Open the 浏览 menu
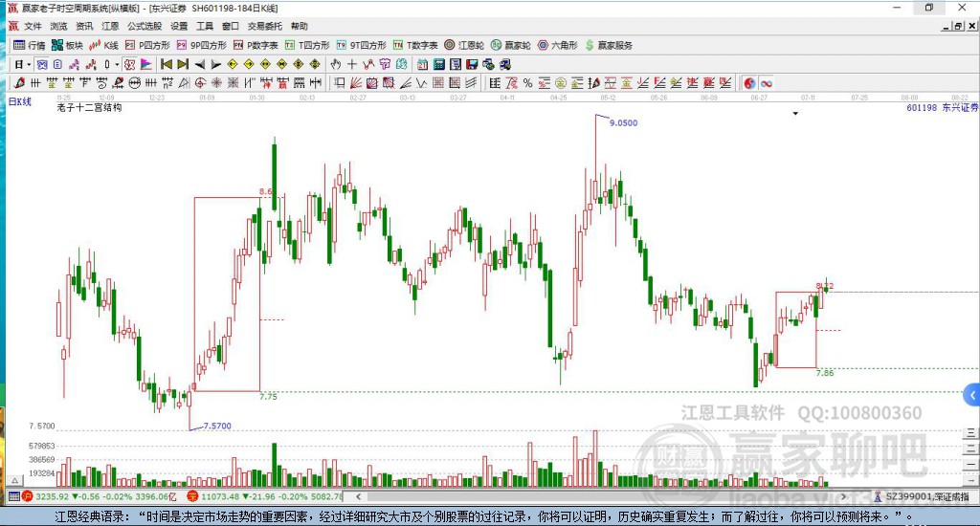The width and height of the screenshot is (980, 526). [58, 26]
